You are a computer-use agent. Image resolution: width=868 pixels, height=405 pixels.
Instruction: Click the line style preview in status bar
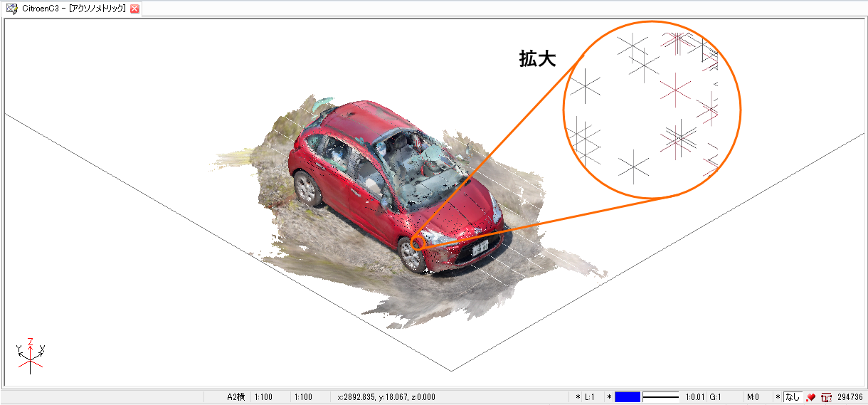[x=661, y=397]
